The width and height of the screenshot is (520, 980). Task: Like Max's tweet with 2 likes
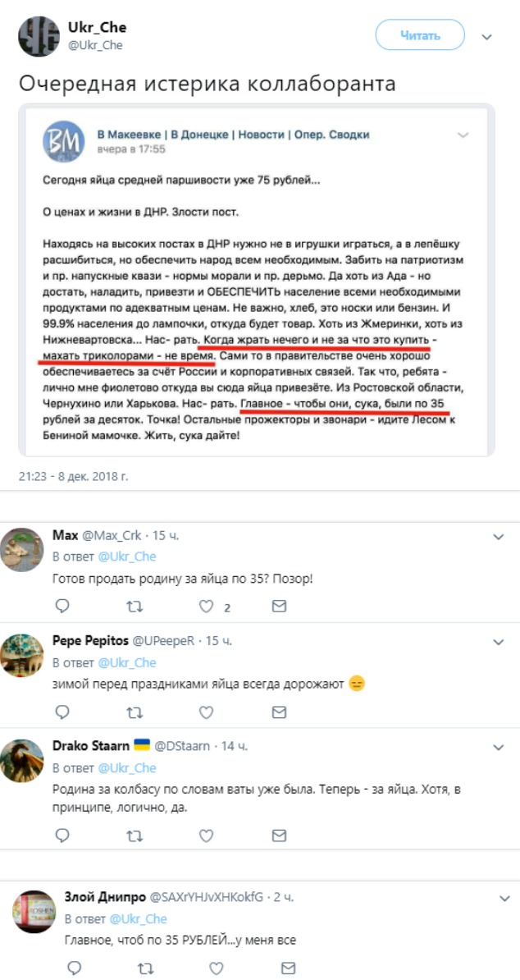tap(208, 607)
